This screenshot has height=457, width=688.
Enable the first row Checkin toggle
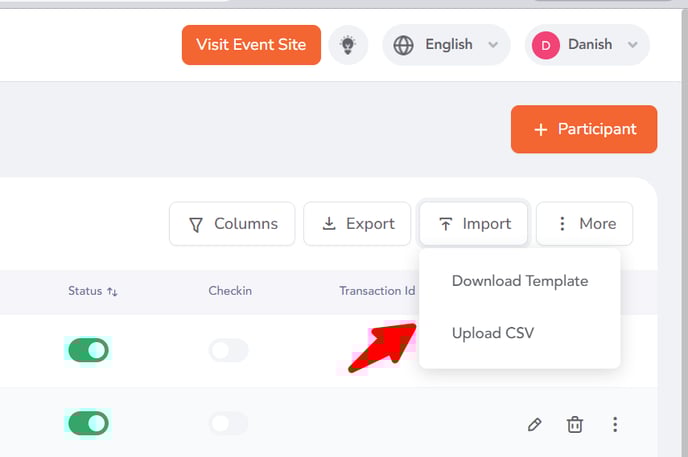pos(229,350)
